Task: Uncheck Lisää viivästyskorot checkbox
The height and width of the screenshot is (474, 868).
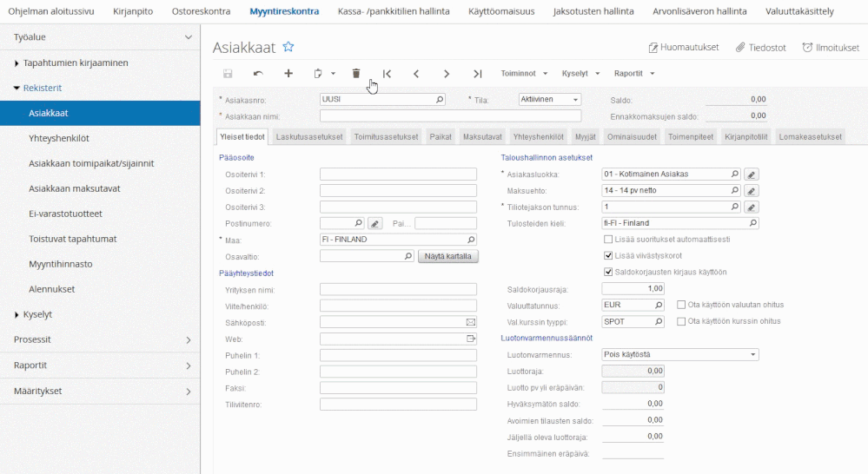Action: point(608,256)
